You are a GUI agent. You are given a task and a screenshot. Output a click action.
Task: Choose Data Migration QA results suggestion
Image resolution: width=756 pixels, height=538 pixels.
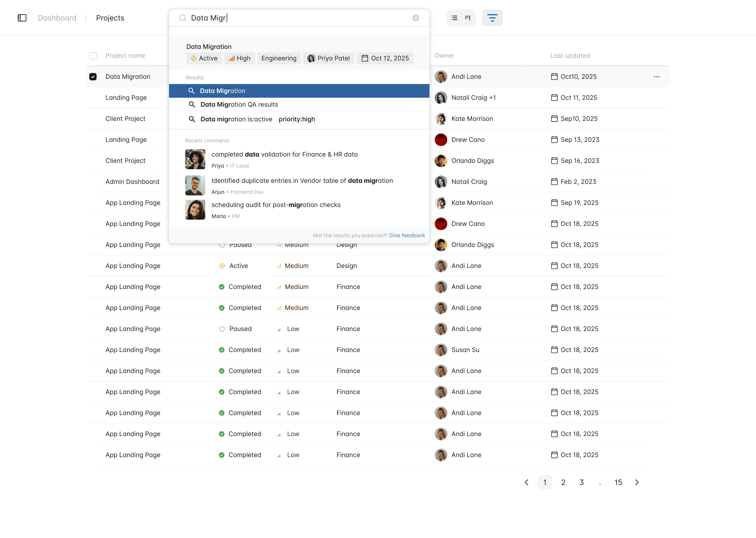[239, 105]
